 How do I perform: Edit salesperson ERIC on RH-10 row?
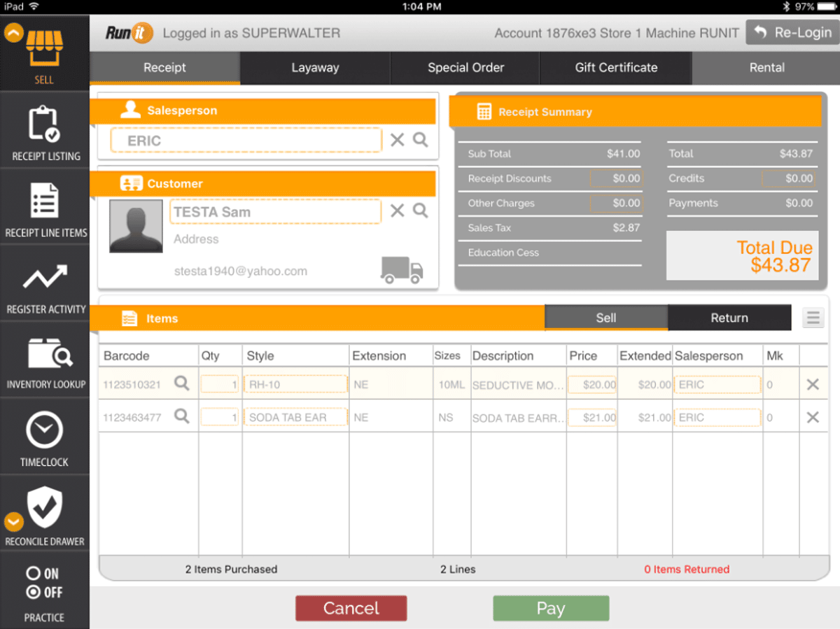click(717, 384)
